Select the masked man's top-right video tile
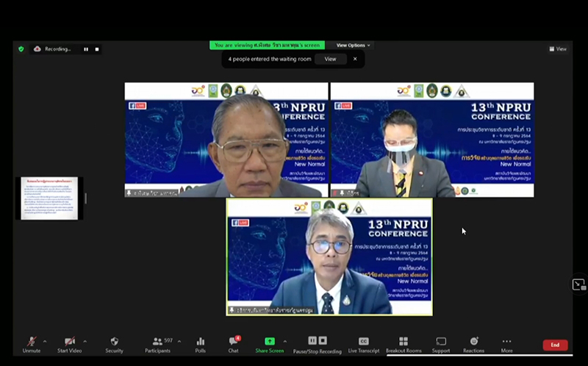The image size is (588, 366). click(x=432, y=140)
